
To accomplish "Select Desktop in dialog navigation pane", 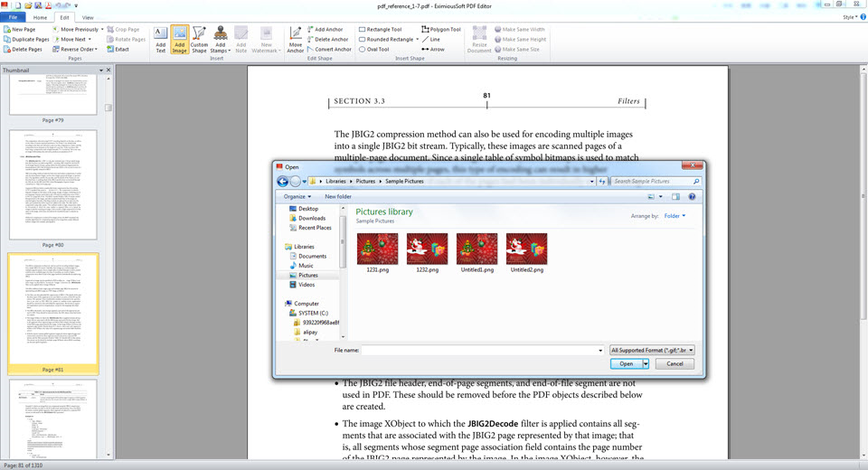I will pos(304,209).
